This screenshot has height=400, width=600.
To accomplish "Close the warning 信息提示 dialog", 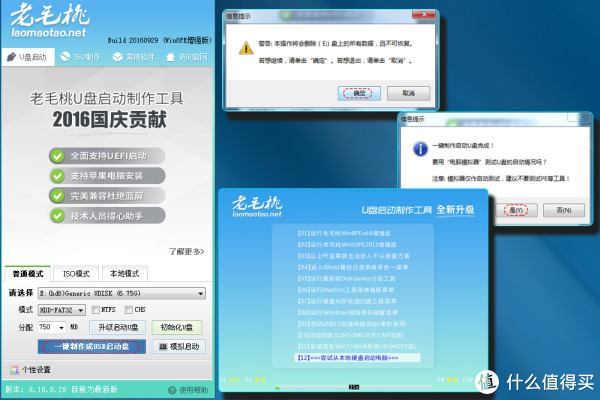I will pos(424,15).
